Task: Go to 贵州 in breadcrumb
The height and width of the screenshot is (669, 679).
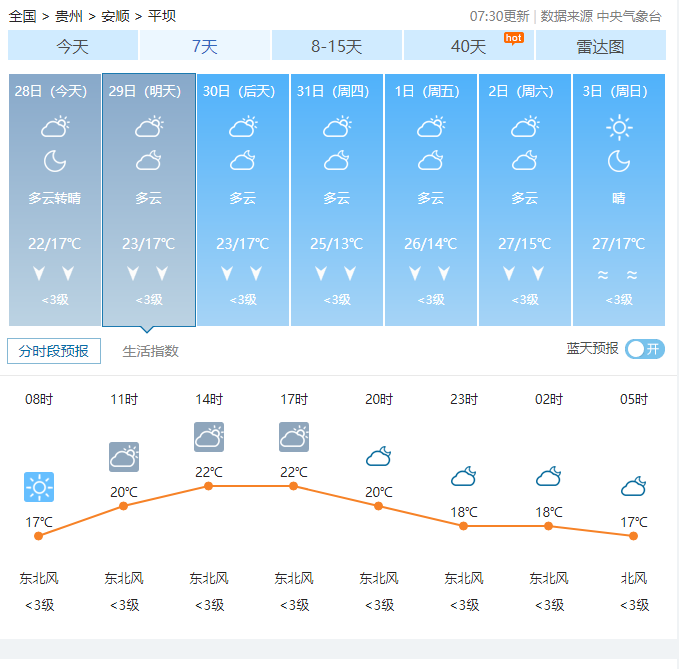Action: click(x=69, y=16)
